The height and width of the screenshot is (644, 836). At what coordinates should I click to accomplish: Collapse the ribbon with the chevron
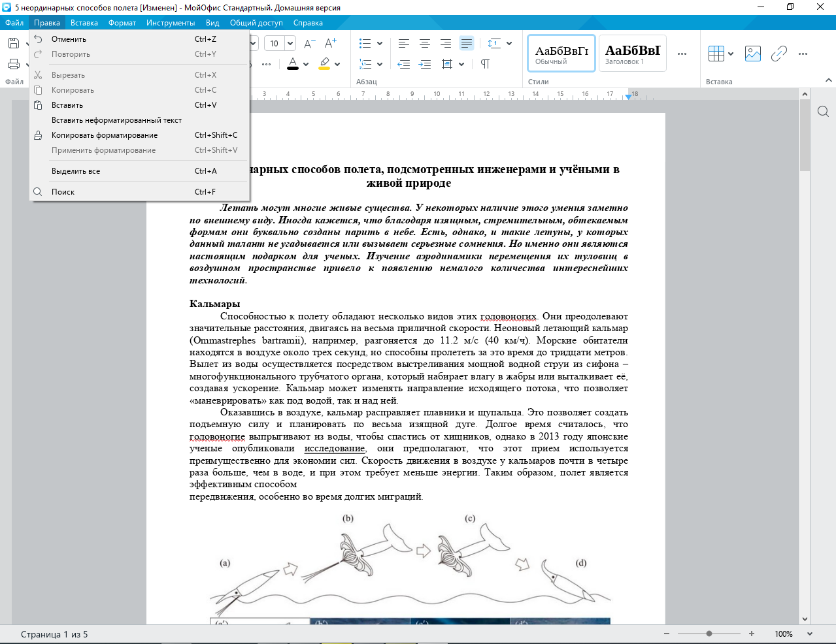(829, 80)
